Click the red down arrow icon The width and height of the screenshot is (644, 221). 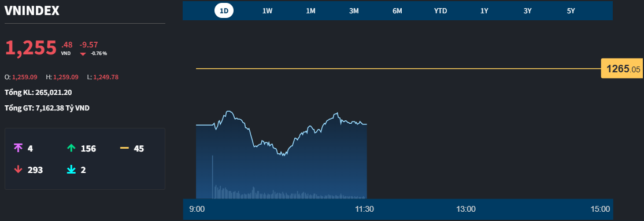point(18,170)
